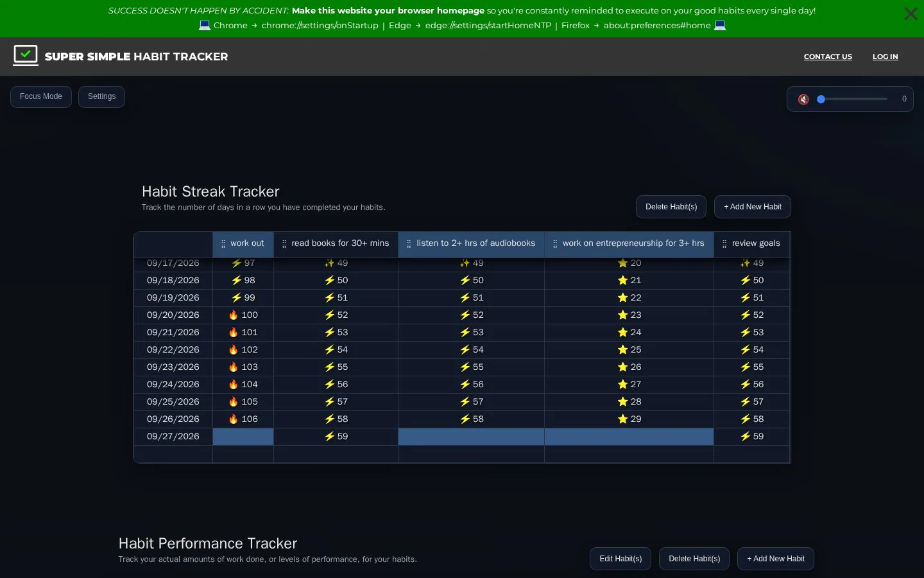Click Delete Habit(s) in Habit Performance Tracker
This screenshot has width=924, height=578.
pyautogui.click(x=694, y=559)
